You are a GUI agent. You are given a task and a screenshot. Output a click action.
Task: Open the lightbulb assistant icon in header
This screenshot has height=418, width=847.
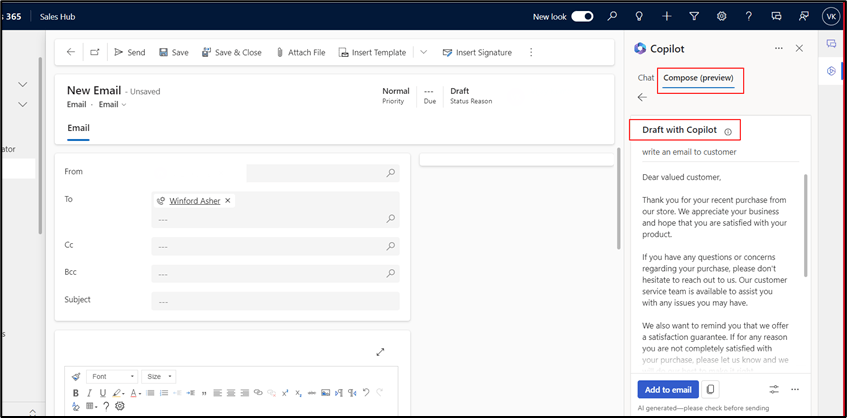pyautogui.click(x=667, y=16)
